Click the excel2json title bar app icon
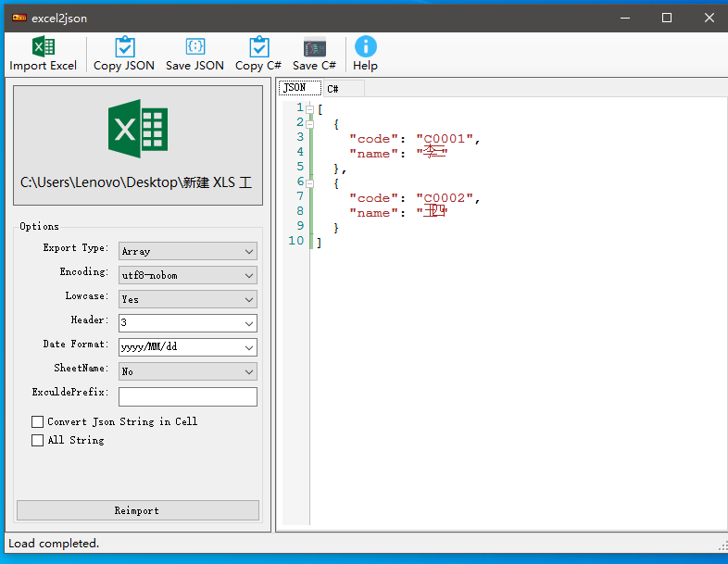The image size is (728, 564). point(19,18)
